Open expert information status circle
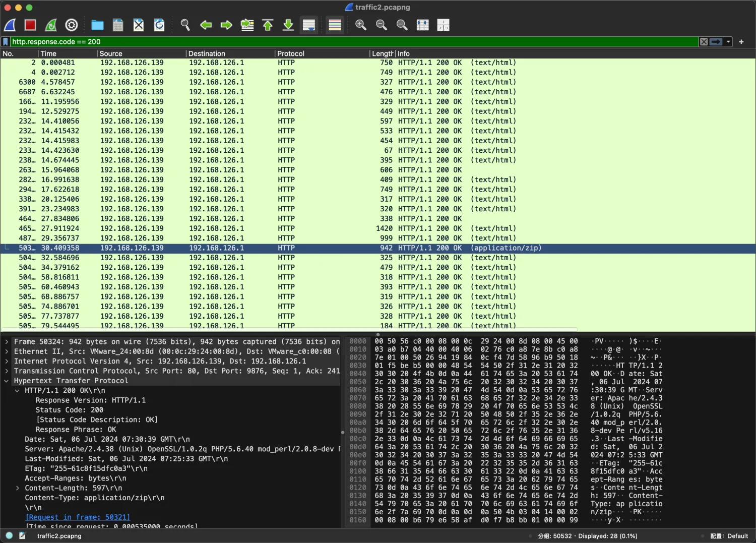This screenshot has width=756, height=543. (9, 535)
